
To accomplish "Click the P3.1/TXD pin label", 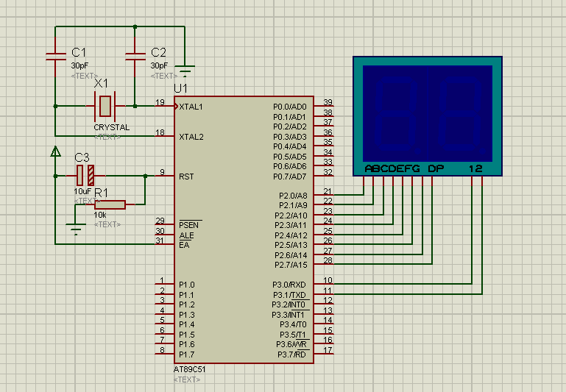I will pos(289,295).
